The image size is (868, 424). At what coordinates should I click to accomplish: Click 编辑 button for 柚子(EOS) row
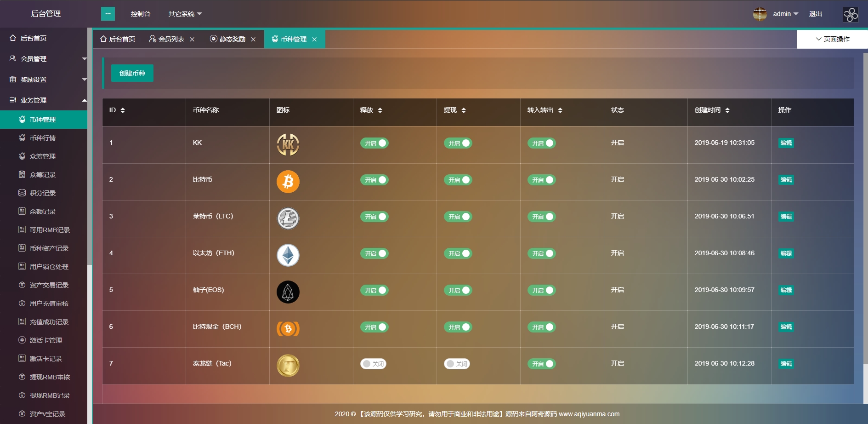tap(786, 290)
